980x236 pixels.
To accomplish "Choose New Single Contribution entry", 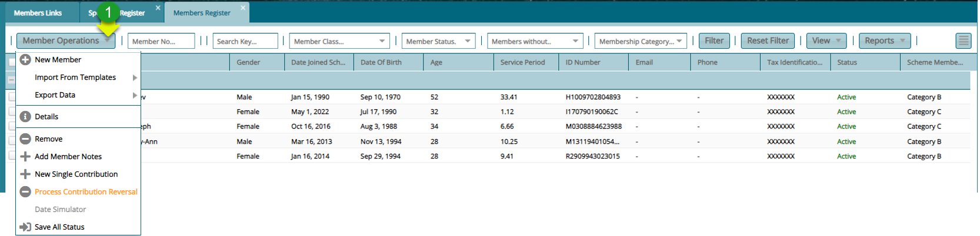I will coord(78,174).
